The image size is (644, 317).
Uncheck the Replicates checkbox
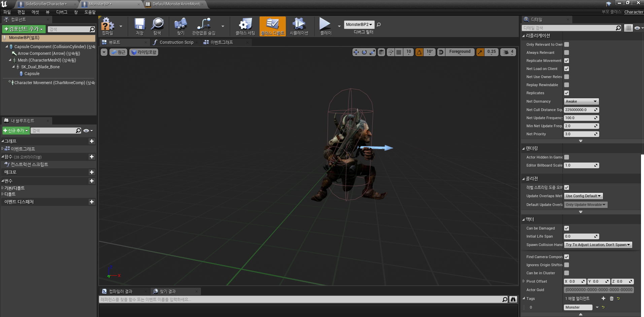[x=567, y=93]
